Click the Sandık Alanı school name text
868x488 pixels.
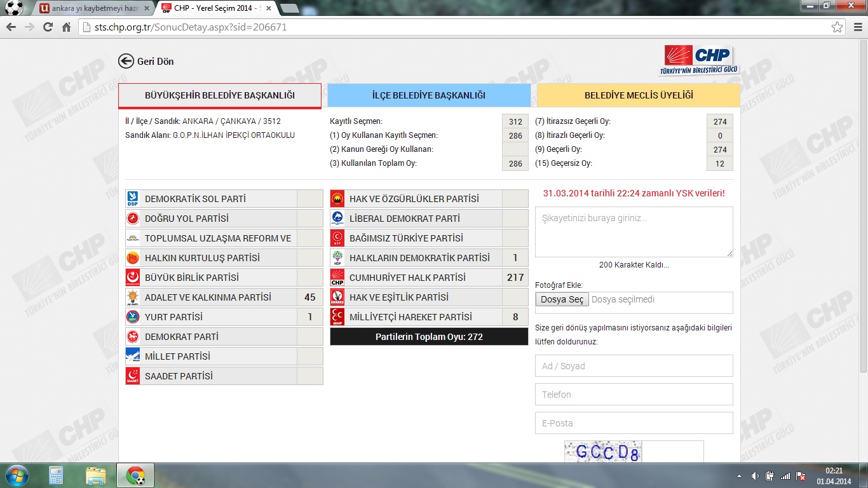(234, 135)
